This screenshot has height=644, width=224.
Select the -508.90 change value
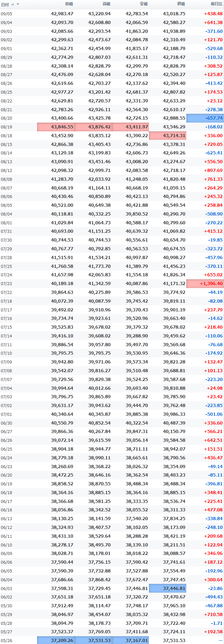tap(214, 214)
